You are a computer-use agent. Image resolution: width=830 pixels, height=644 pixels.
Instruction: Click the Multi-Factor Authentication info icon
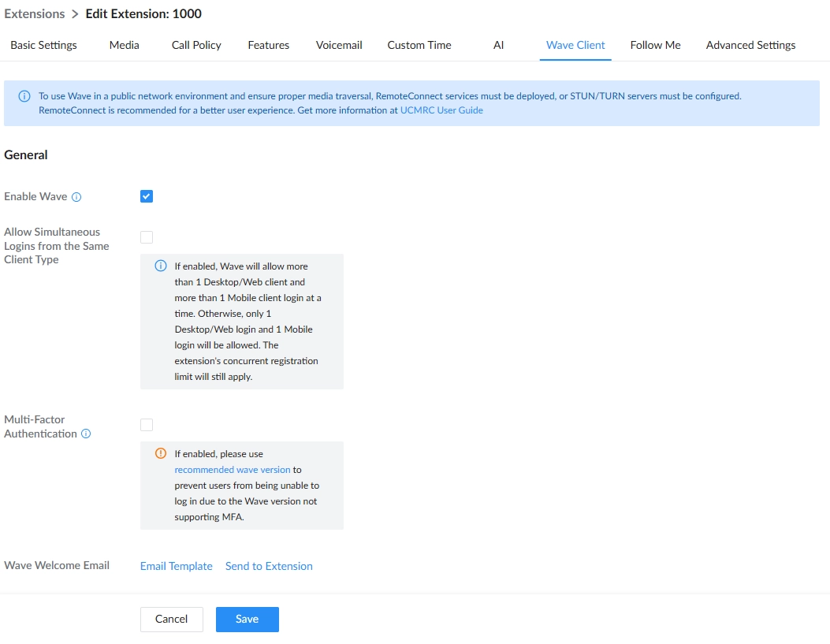[86, 434]
